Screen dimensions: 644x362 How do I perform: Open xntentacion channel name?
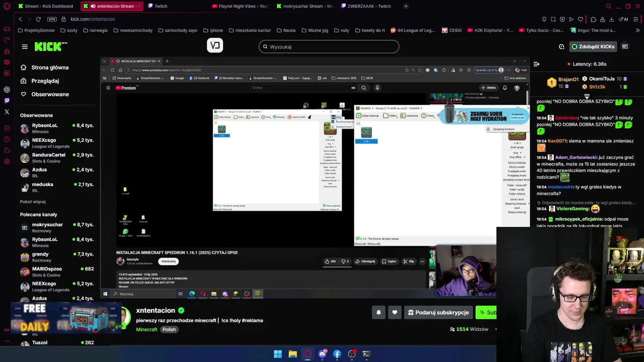[x=155, y=310]
